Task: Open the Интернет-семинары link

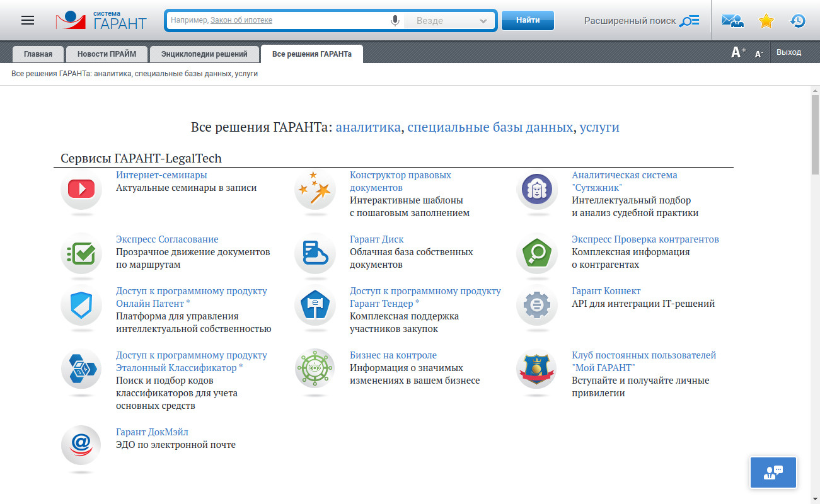Action: (161, 175)
